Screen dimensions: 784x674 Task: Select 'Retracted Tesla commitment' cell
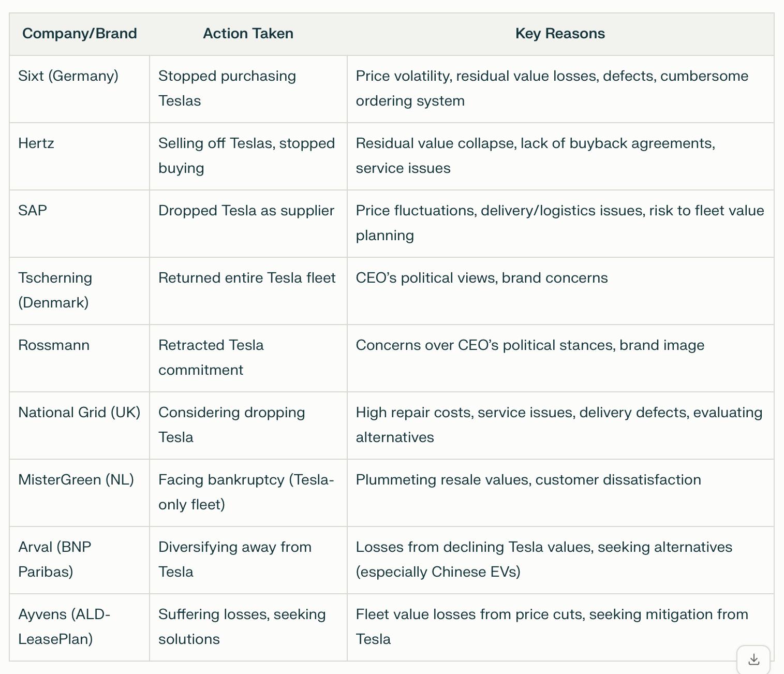tap(211, 357)
